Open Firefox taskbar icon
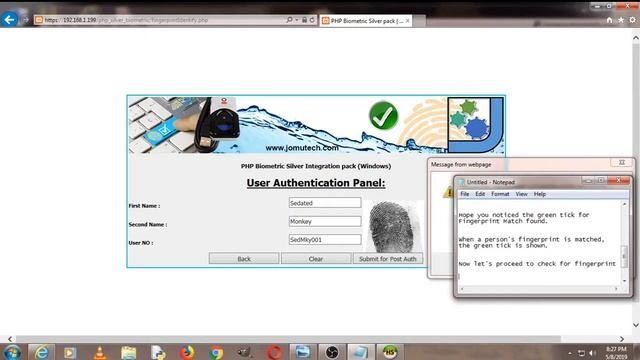Image resolution: width=640 pixels, height=360 pixels. pos(187,352)
